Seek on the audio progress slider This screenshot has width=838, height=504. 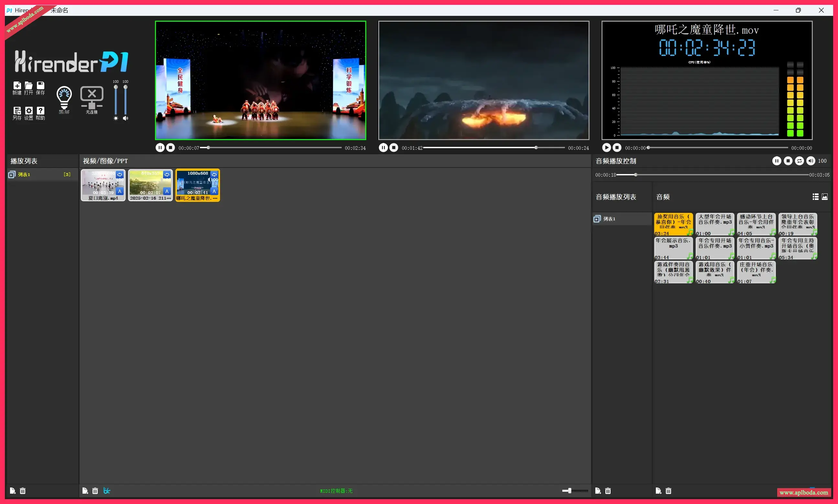[713, 175]
